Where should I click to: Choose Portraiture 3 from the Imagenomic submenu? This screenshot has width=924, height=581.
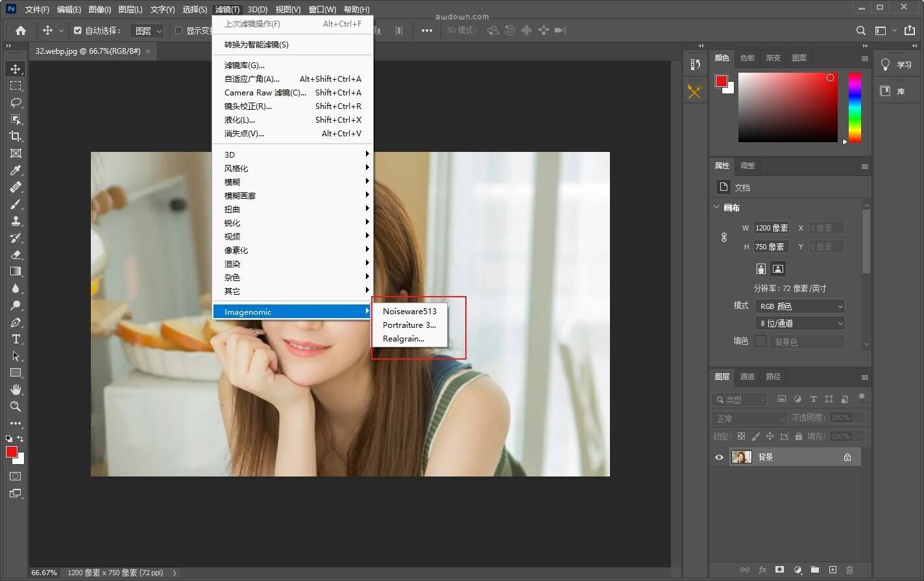409,325
